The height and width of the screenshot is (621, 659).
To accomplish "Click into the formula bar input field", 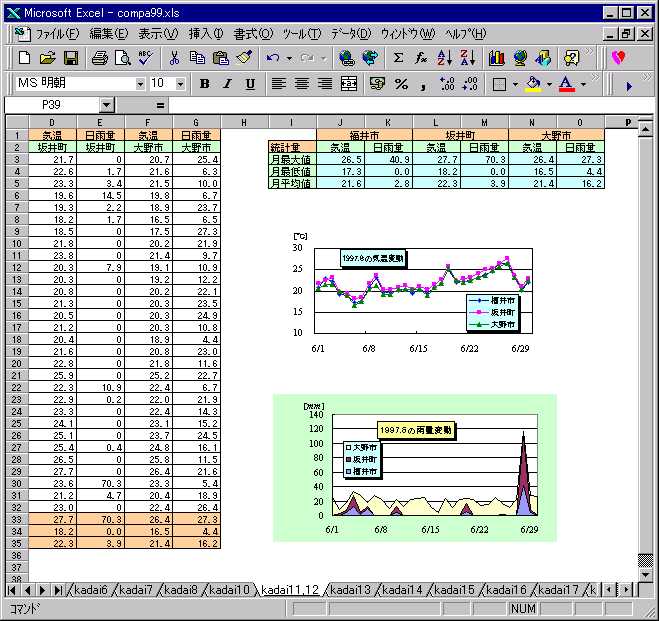I will 400,104.
